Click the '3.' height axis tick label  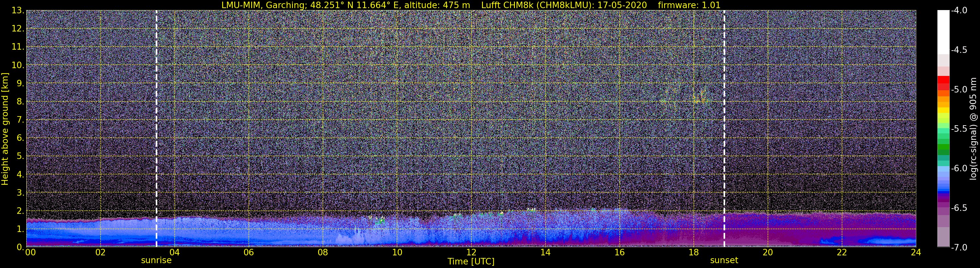(20, 193)
